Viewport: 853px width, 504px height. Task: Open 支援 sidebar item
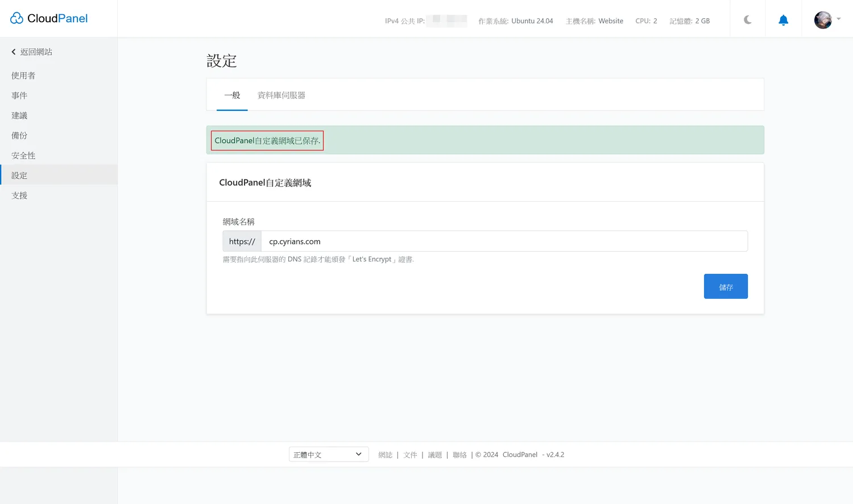(x=19, y=195)
